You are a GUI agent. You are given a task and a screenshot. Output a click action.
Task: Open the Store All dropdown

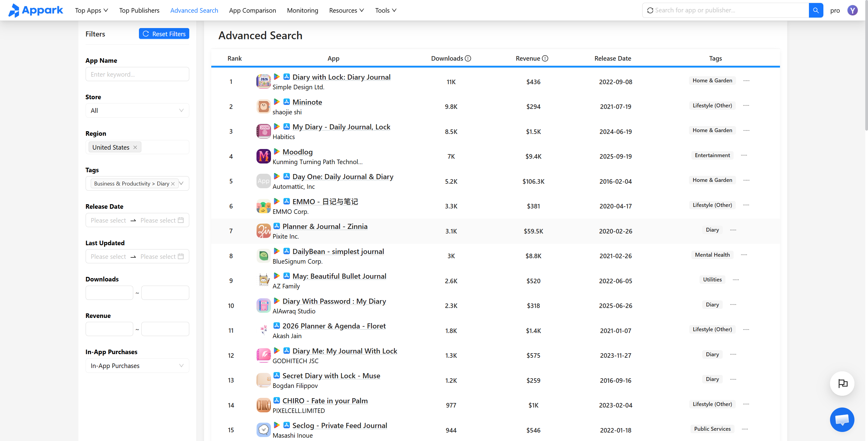tap(137, 111)
